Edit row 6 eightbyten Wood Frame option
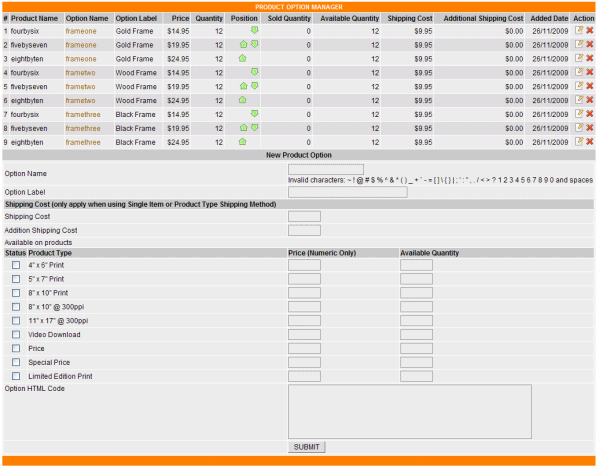This screenshot has height=468, width=599. tap(579, 100)
